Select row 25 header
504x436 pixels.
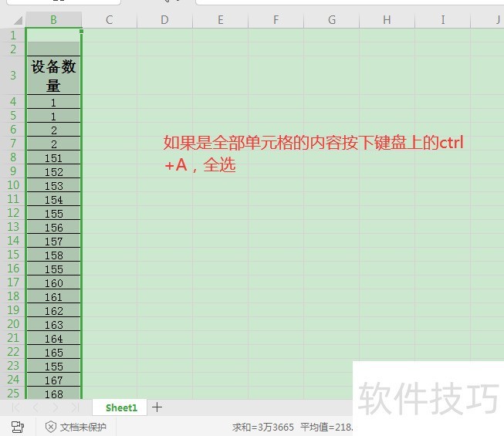(x=13, y=394)
